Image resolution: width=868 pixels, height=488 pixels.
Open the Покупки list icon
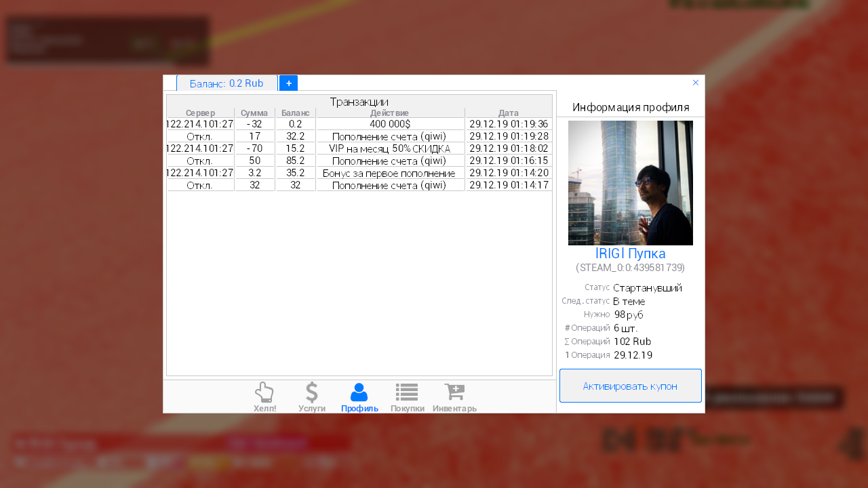407,392
